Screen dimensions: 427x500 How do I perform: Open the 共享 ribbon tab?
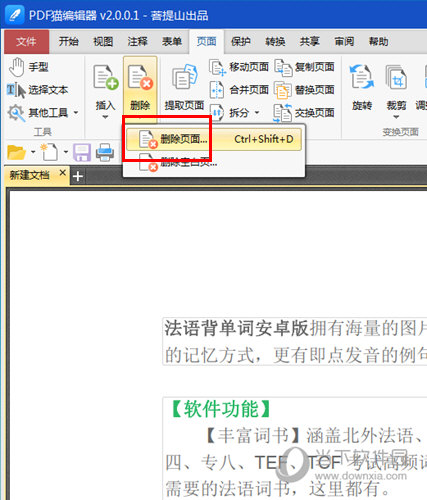(310, 42)
